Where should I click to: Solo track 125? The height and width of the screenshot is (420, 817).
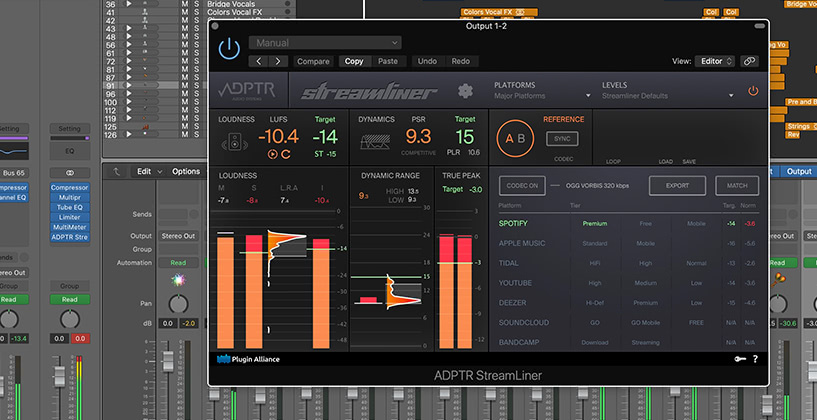point(196,127)
